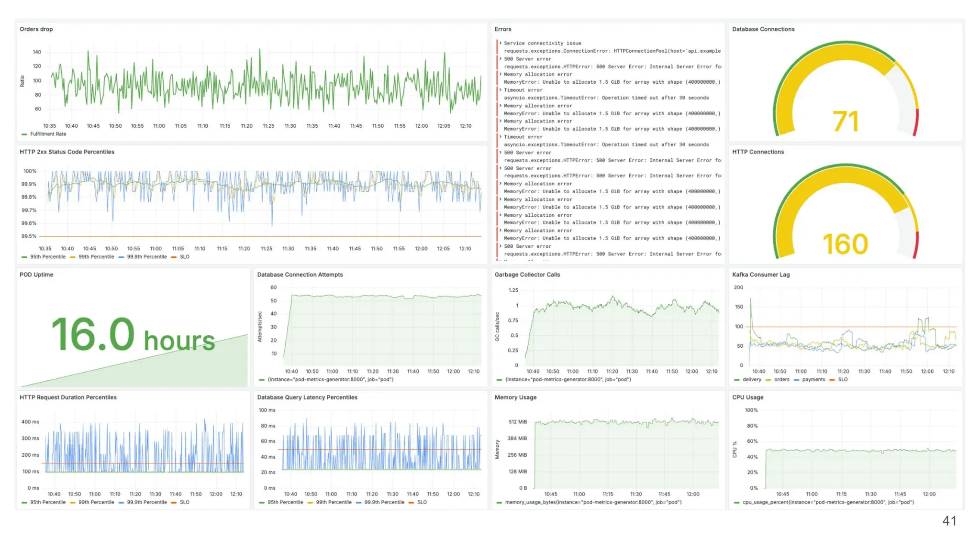Open the Database Connections panel title menu
Screen dimensions: 980x551
763,29
